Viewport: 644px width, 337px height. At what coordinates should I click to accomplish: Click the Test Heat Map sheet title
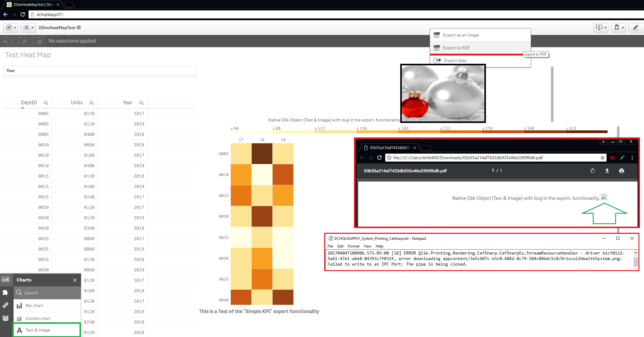(x=28, y=55)
